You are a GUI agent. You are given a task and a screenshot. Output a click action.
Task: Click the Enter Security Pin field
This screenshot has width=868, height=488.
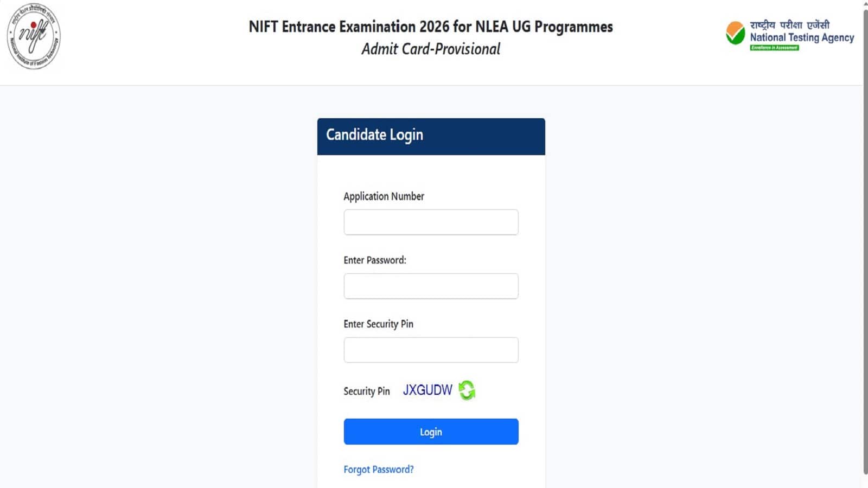(x=431, y=350)
